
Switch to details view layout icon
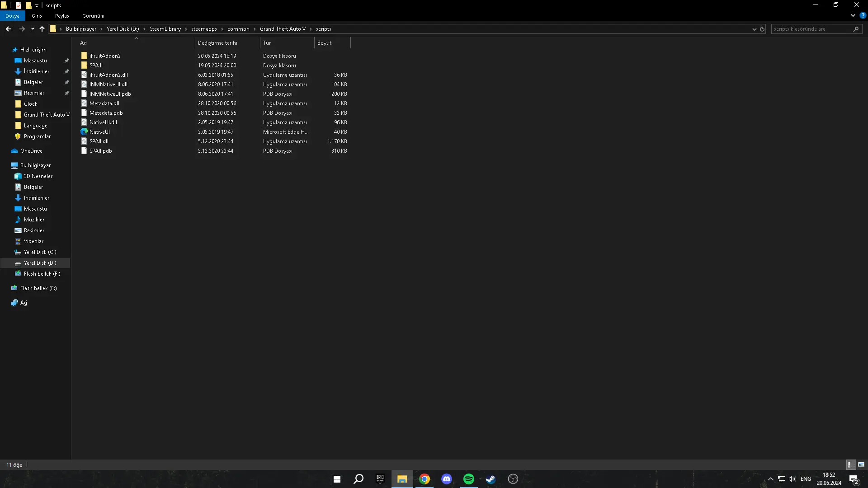point(850,465)
